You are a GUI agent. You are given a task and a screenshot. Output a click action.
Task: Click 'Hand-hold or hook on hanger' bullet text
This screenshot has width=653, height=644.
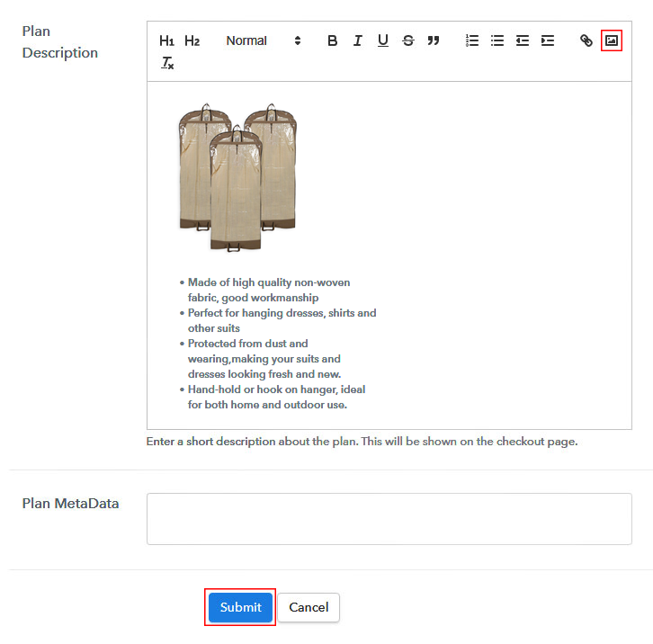pos(276,397)
